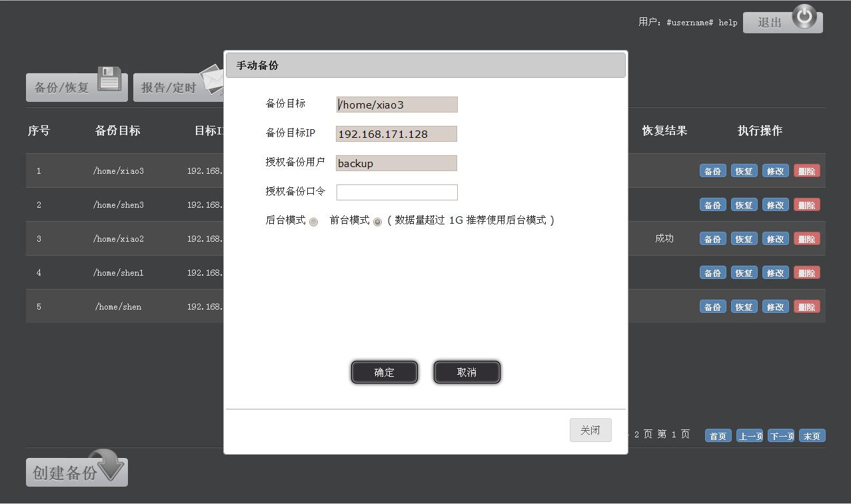The width and height of the screenshot is (851, 504).
Task: Click the 取消 button in the dialog
Action: click(467, 372)
